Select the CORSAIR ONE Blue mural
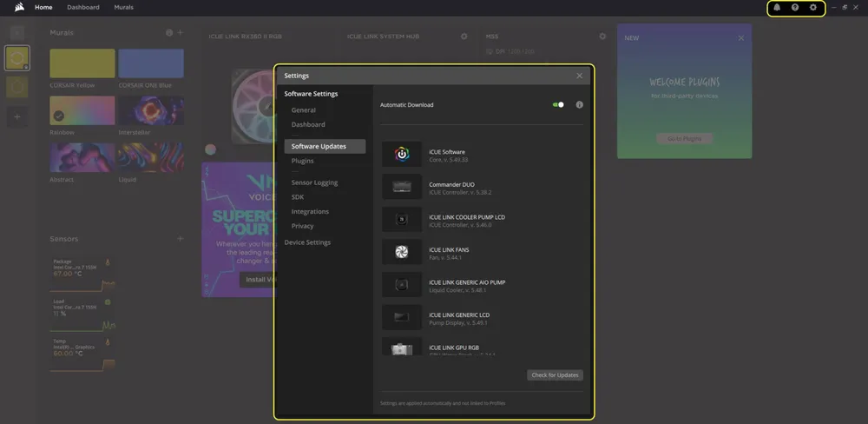Image resolution: width=868 pixels, height=424 pixels. (151, 63)
